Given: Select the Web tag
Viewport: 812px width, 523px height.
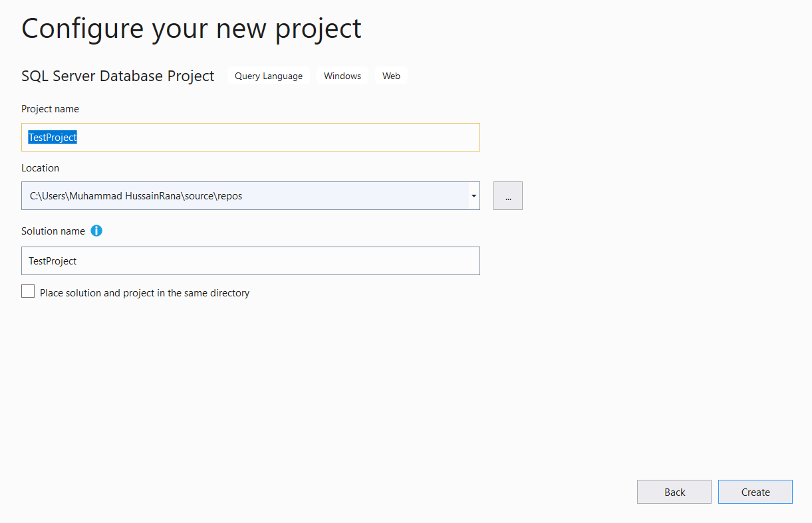Looking at the screenshot, I should [391, 75].
